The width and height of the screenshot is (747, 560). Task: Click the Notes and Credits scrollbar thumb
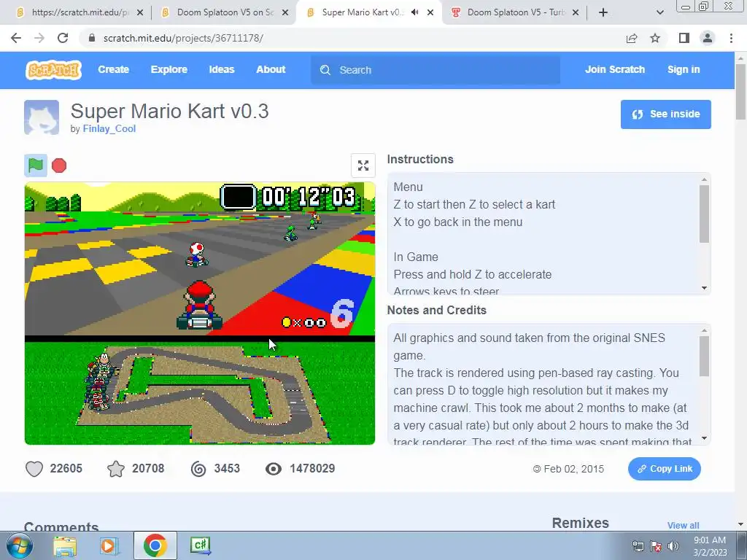click(704, 356)
